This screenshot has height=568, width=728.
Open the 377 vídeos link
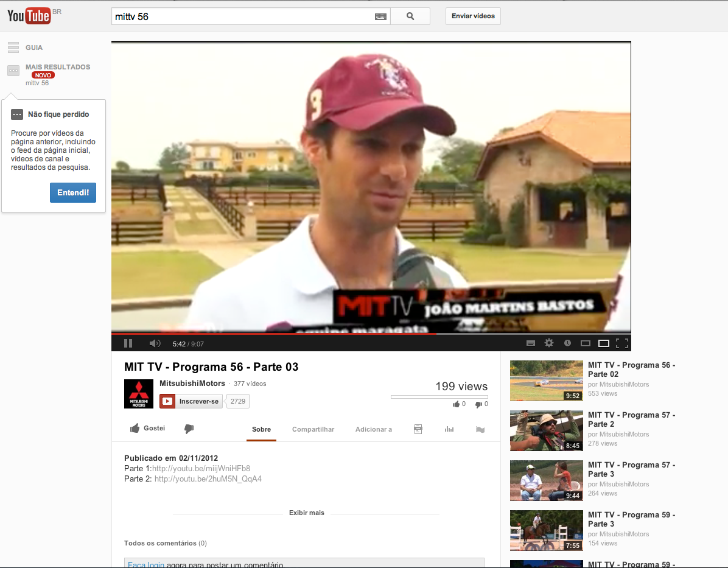250,384
